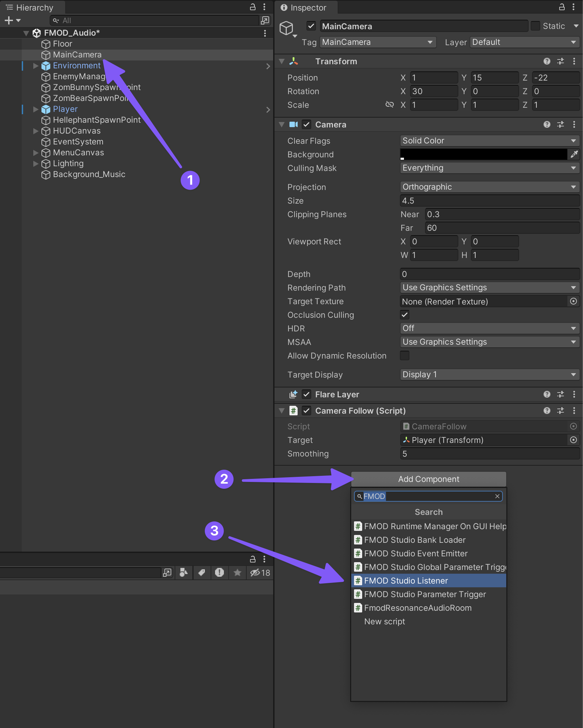
Task: Open the Clear Flags dropdown
Action: click(489, 141)
